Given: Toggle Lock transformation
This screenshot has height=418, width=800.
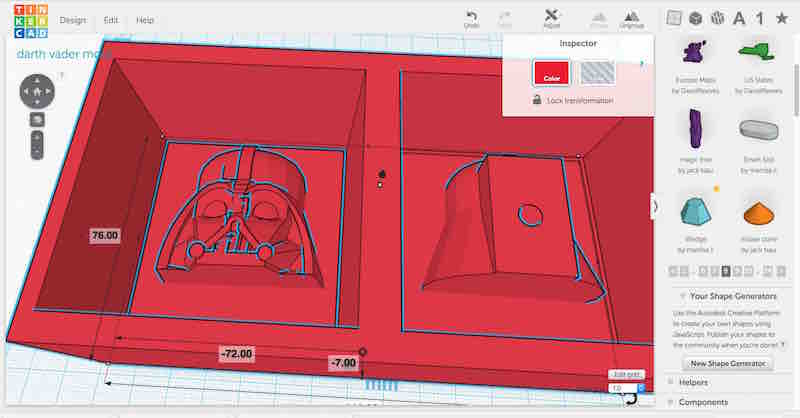Looking at the screenshot, I should (573, 100).
